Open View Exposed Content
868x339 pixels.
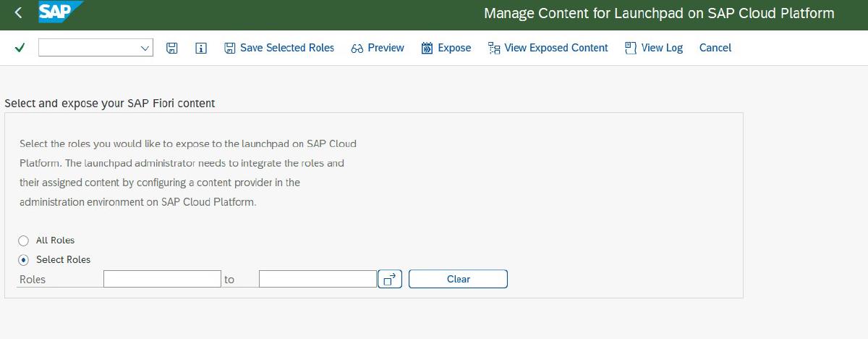[x=548, y=48]
